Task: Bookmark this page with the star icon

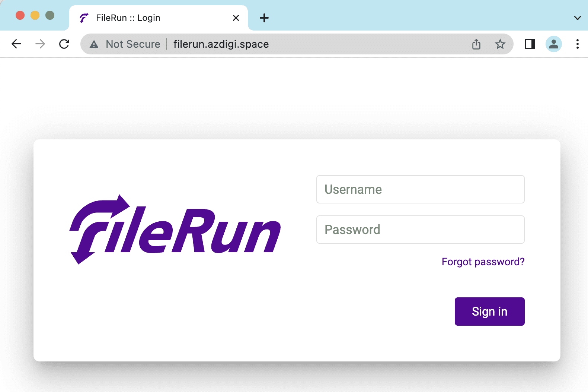Action: tap(500, 44)
